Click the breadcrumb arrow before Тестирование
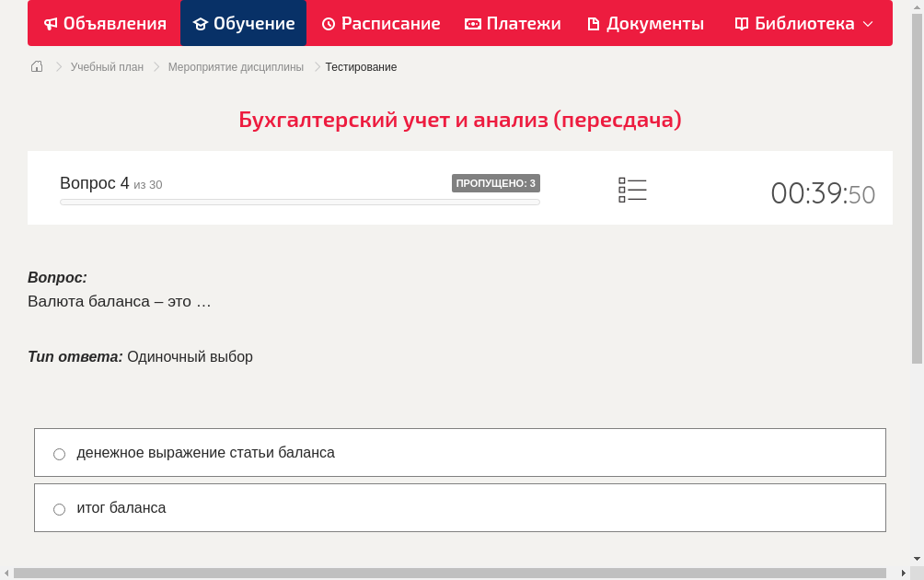 click(316, 66)
